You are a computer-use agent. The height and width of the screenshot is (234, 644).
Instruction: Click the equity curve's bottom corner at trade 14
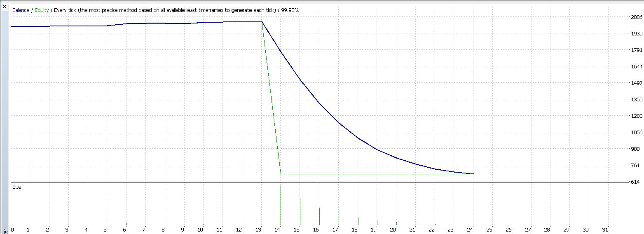pos(281,174)
